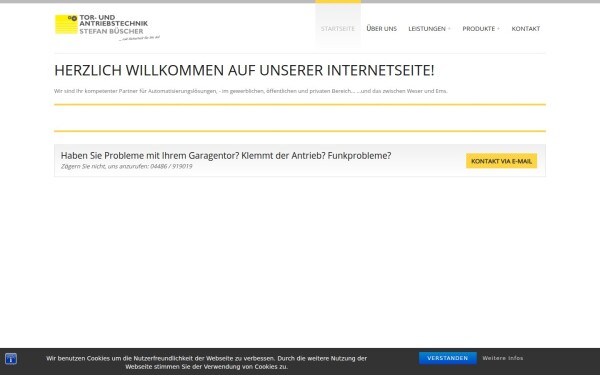This screenshot has width=600, height=375.
Task: Go to the Über uns page
Action: click(382, 29)
